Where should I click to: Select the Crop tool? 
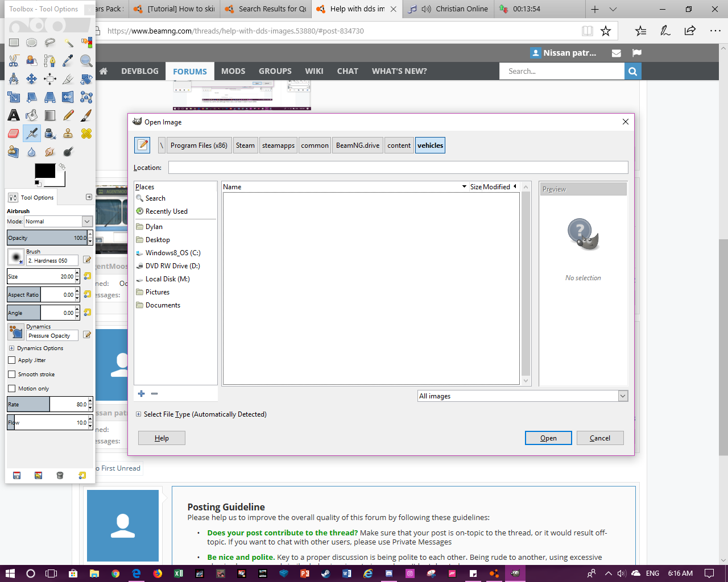pyautogui.click(x=68, y=79)
